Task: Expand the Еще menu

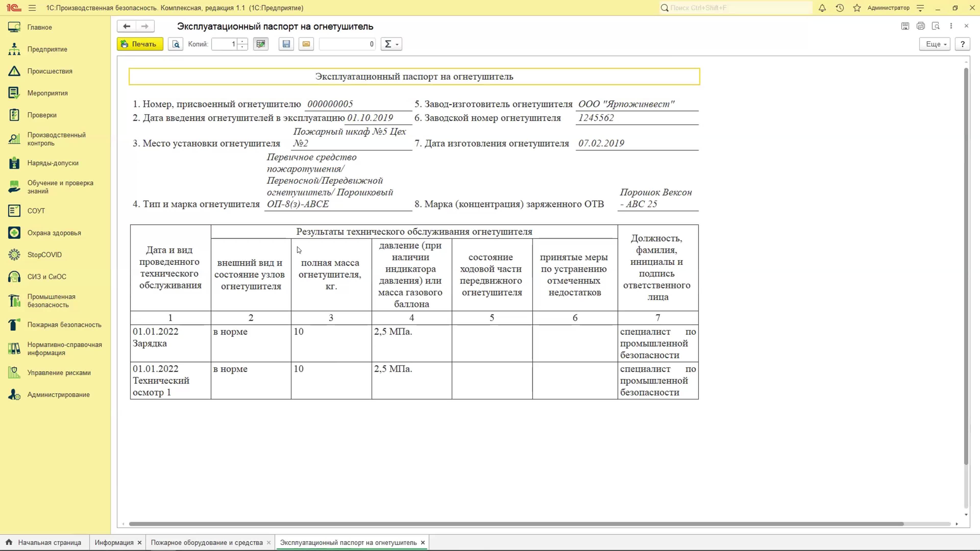Action: click(x=935, y=44)
